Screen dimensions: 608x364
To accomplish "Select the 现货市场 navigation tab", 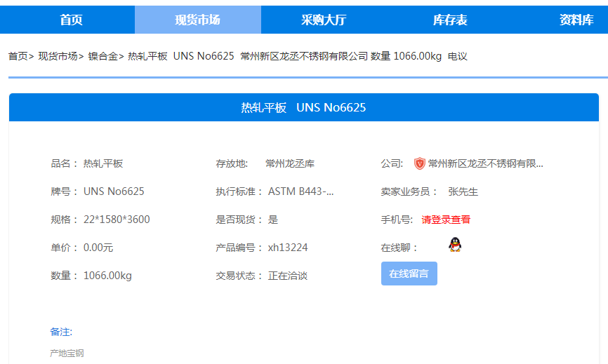I will (197, 20).
